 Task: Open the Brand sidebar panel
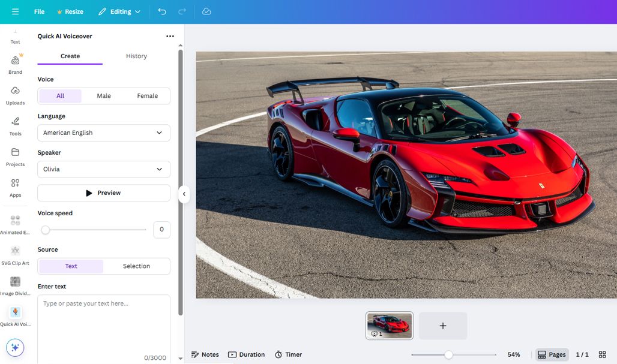15,64
